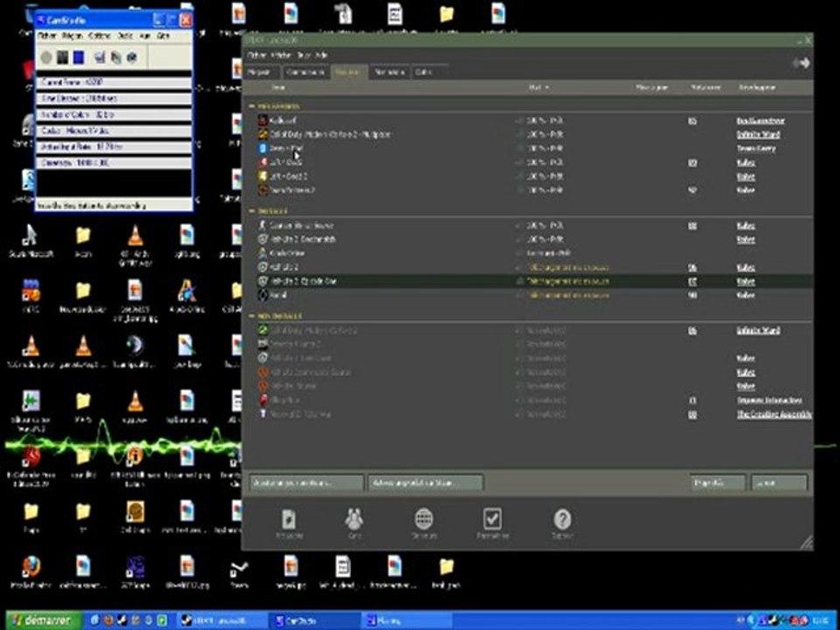Collapse the favorites group in Steam games list
Viewport: 840px width, 630px height.
click(252, 107)
